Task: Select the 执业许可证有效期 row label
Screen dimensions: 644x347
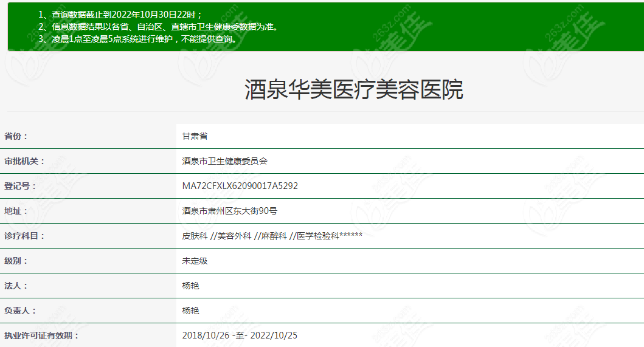Action: pyautogui.click(x=41, y=335)
